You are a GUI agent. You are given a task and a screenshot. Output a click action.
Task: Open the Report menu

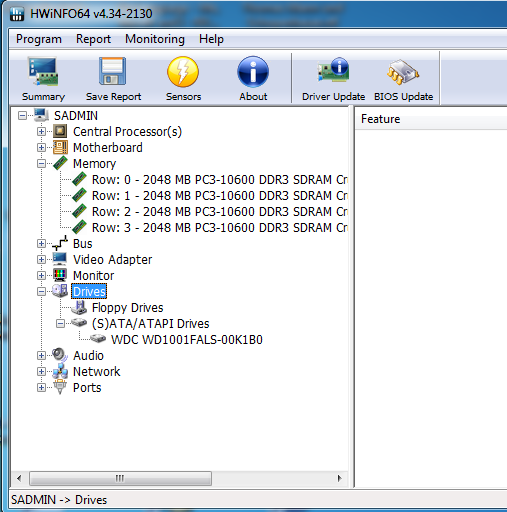tap(93, 39)
